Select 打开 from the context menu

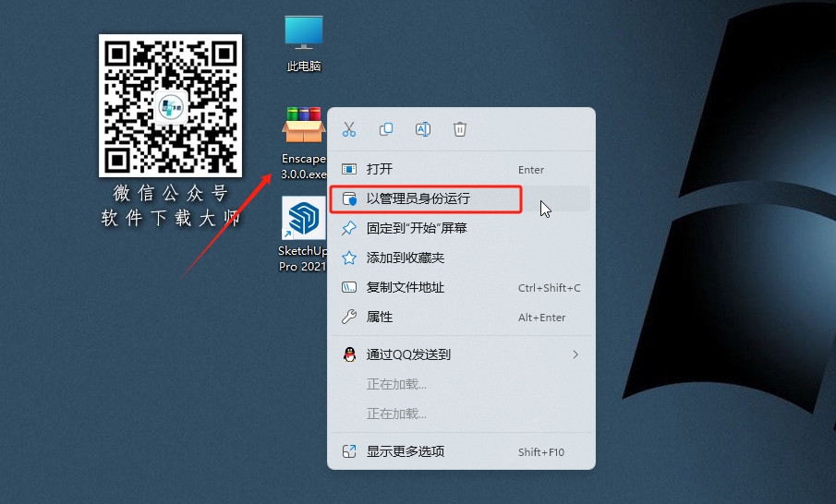[461, 170]
